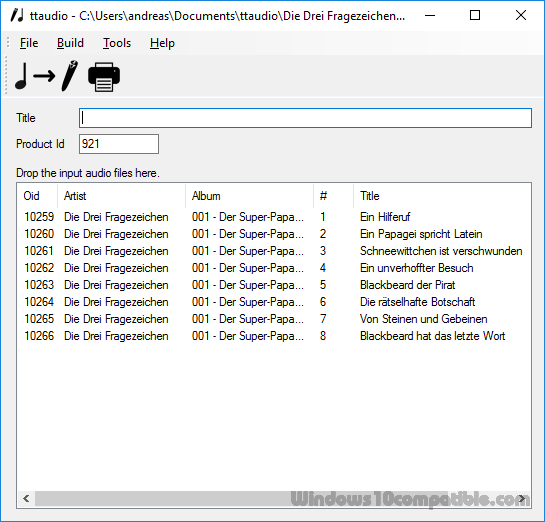Image resolution: width=545 pixels, height=522 pixels.
Task: Select the track Von Steinen und Gebeinen
Action: pos(274,319)
